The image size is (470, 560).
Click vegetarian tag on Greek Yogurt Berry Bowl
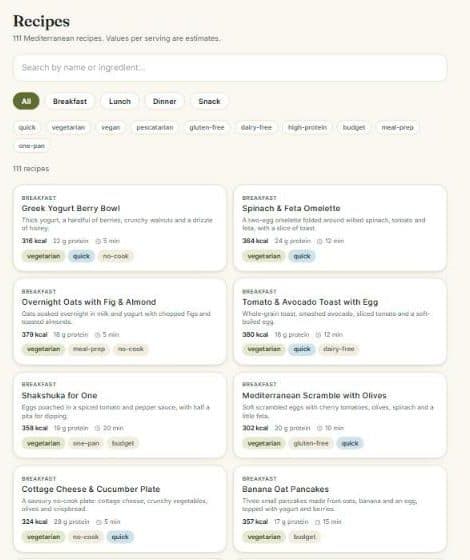pos(44,256)
